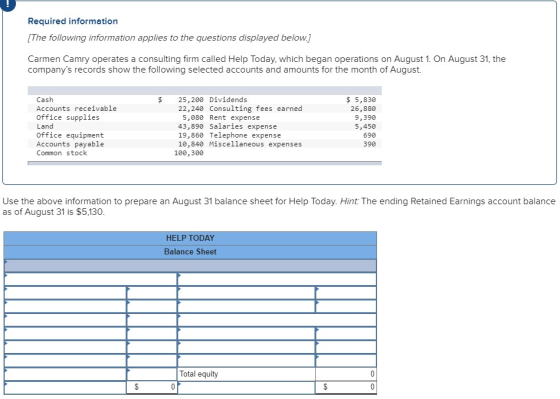The height and width of the screenshot is (399, 560).
Task: Select the Office supplies label
Action: 68,118
